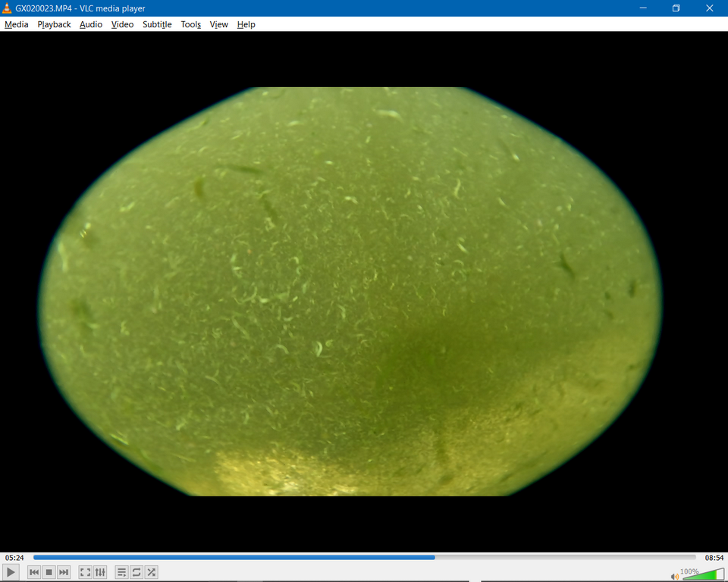Show the playlist view
728x582 pixels.
coord(121,572)
